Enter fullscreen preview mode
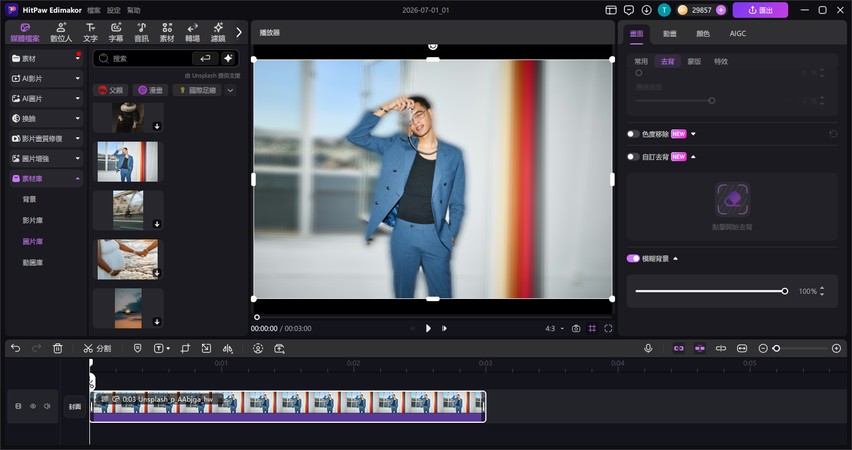Viewport: 852px width, 450px height. click(608, 328)
